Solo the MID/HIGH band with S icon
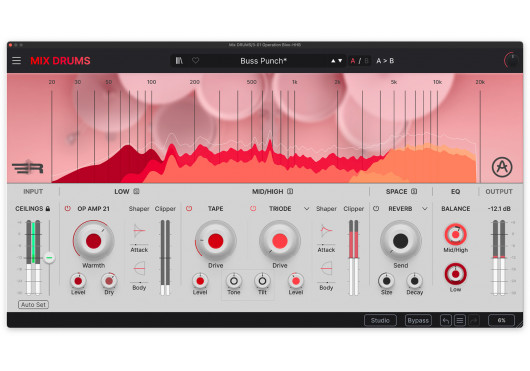The image size is (530, 371). (x=290, y=191)
